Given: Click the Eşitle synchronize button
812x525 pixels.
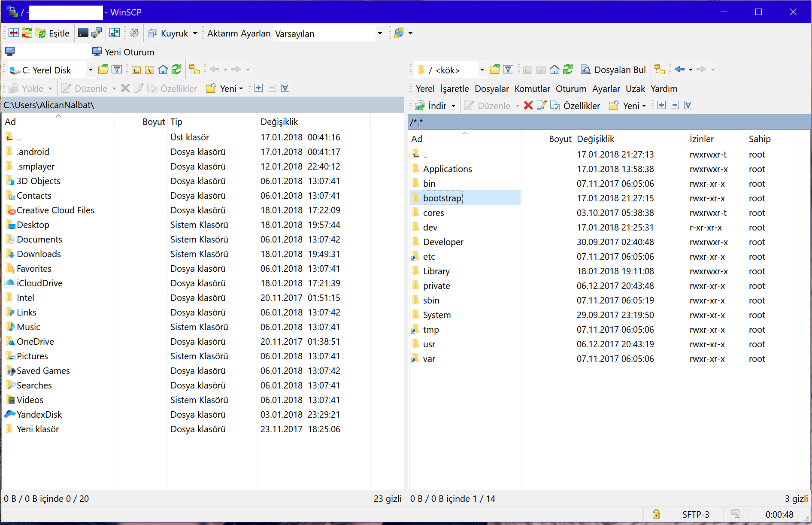Looking at the screenshot, I should 53,33.
